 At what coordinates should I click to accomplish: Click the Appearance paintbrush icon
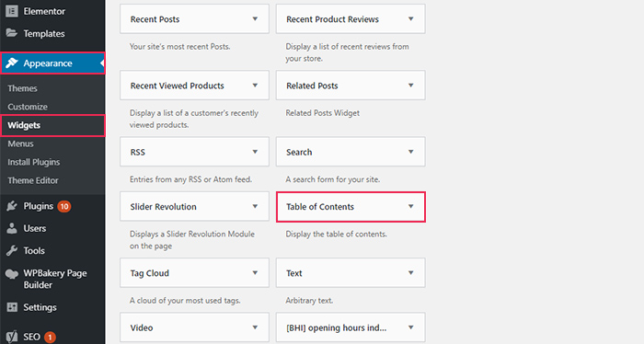click(12, 63)
